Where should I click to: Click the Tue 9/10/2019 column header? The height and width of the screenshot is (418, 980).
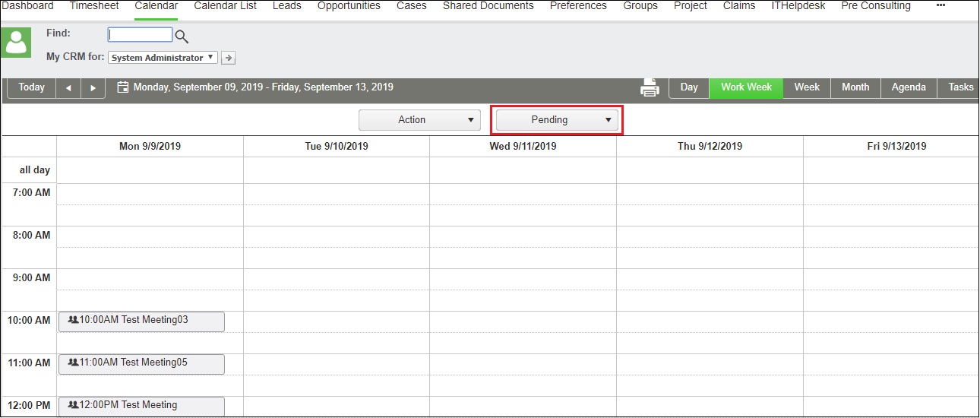point(337,147)
